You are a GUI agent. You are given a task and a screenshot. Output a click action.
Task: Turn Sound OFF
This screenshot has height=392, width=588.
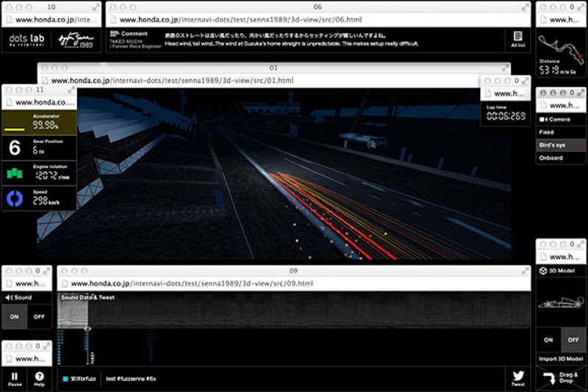click(x=40, y=316)
